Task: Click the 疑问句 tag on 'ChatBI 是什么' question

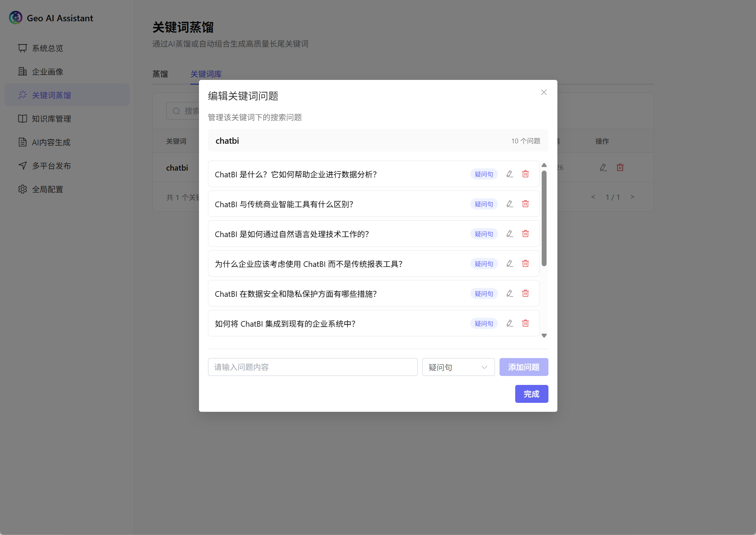Action: coord(484,174)
